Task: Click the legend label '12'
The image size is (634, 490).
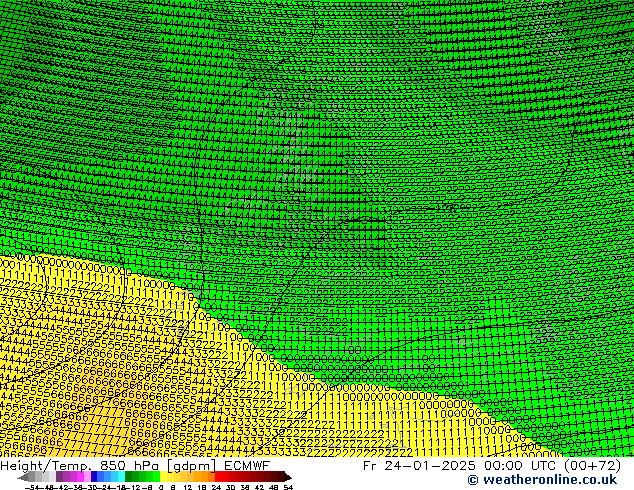Action: pos(188,487)
